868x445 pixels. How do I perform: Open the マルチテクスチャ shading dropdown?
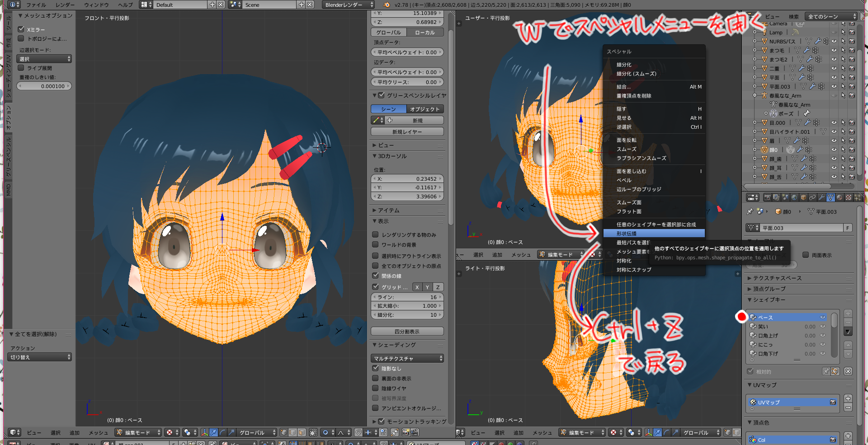coord(407,358)
